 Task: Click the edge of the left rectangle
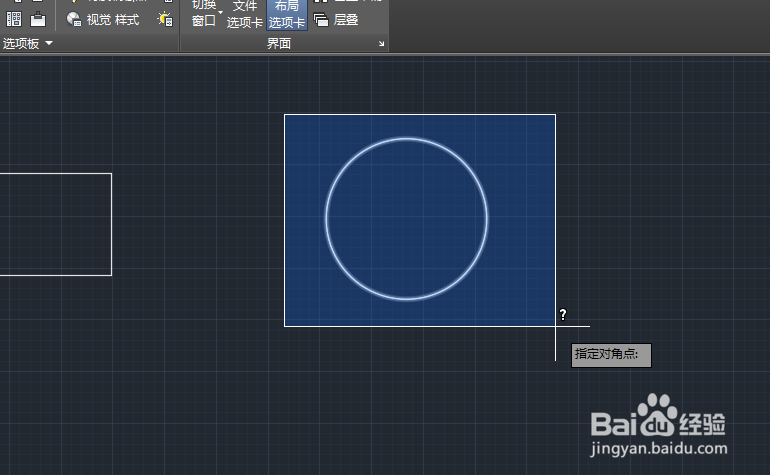[x=111, y=224]
